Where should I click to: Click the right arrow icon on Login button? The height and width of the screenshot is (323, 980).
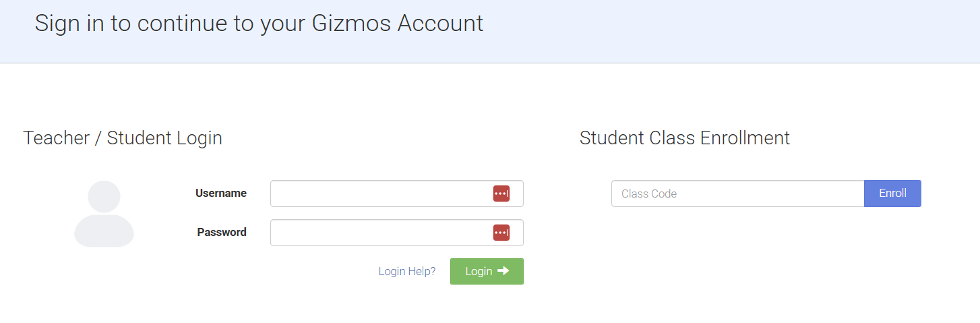coord(503,271)
